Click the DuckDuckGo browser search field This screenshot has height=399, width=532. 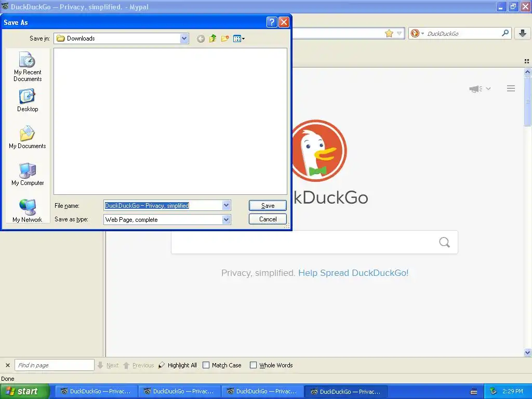click(463, 33)
